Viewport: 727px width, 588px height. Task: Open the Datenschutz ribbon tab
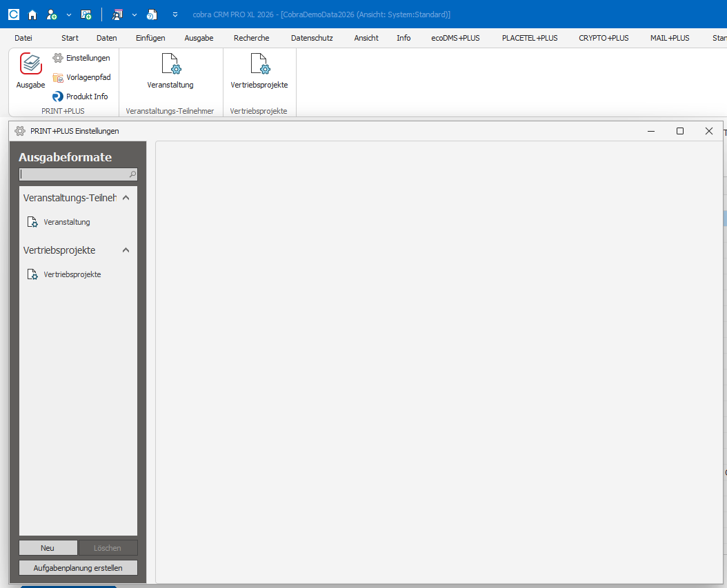pyautogui.click(x=312, y=38)
